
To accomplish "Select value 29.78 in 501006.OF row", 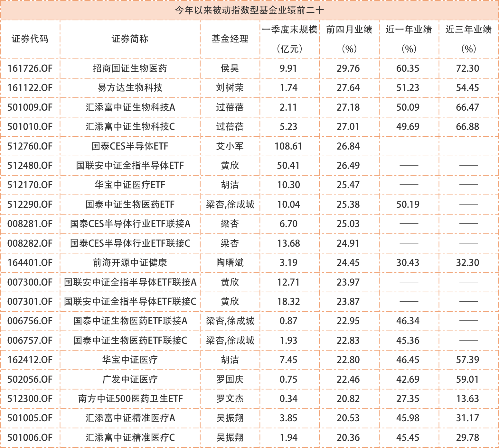I will coord(468,438).
